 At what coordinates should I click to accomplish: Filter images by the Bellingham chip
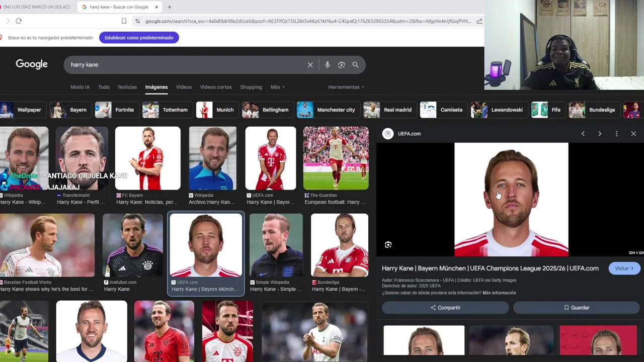[267, 110]
